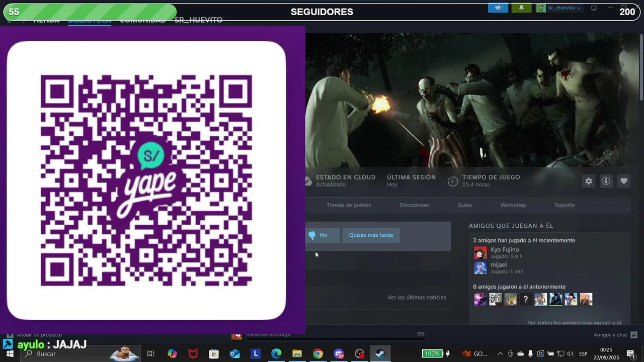Change ESP keyboard language
Image resolution: width=644 pixels, height=362 pixels.
(x=583, y=354)
